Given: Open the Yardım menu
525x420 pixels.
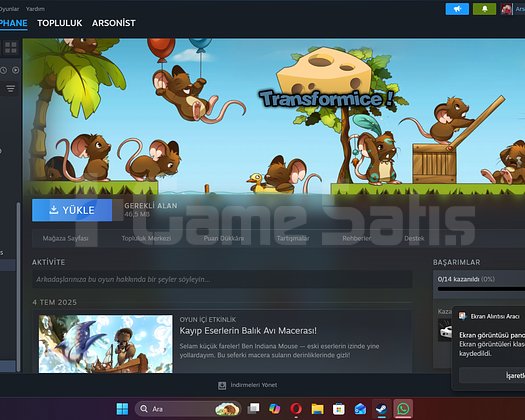Looking at the screenshot, I should pos(35,9).
